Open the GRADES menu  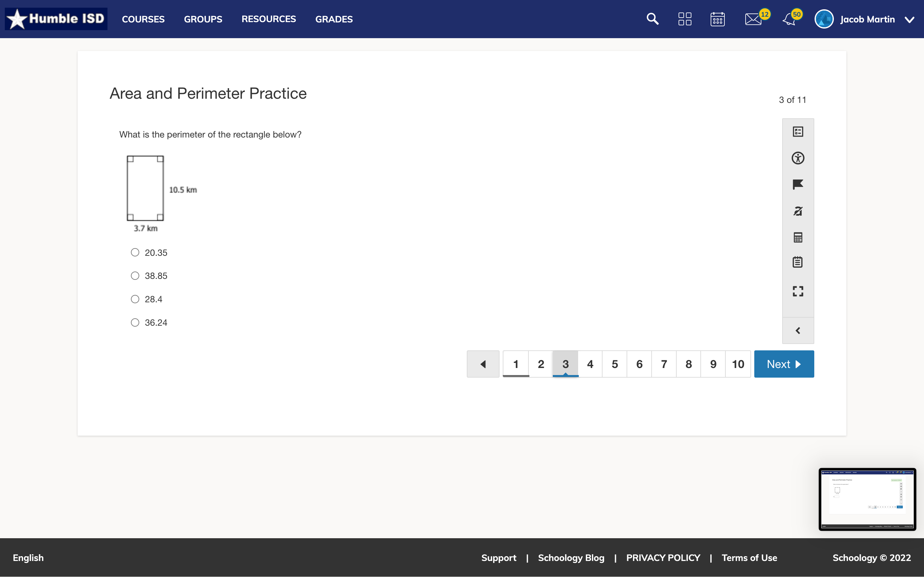333,19
